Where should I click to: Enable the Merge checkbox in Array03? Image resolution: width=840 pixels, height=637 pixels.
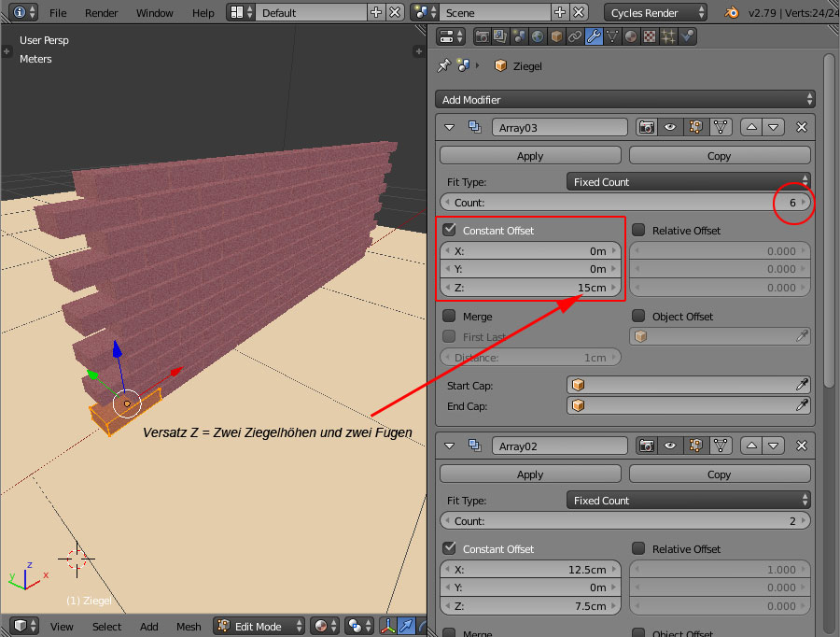point(450,317)
